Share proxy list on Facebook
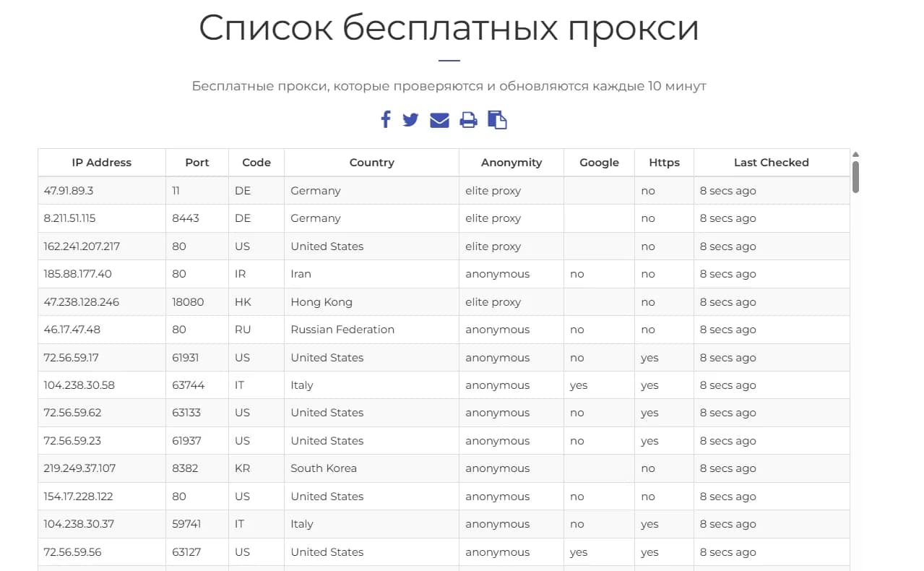 (385, 119)
